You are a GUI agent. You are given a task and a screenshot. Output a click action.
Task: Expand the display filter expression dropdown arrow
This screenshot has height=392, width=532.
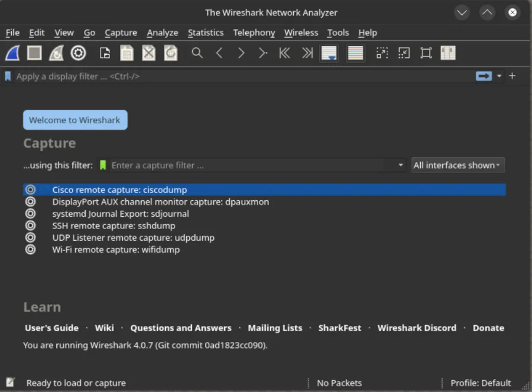coord(498,76)
